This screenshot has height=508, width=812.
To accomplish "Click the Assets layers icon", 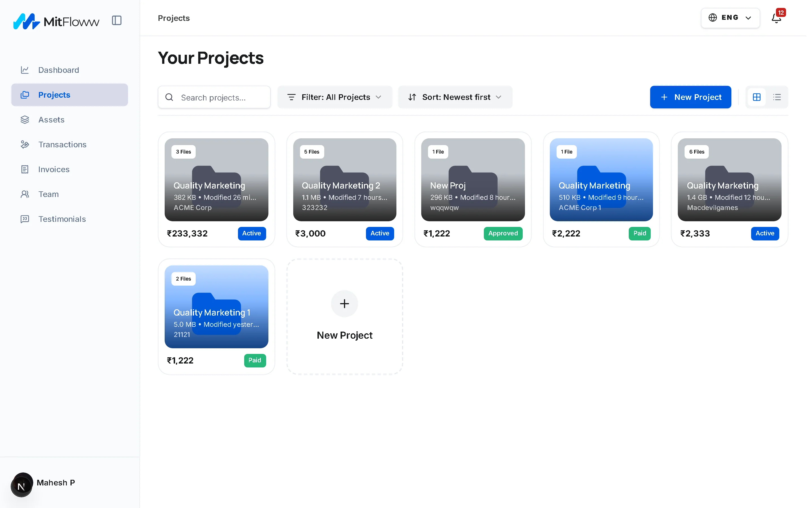I will point(25,120).
